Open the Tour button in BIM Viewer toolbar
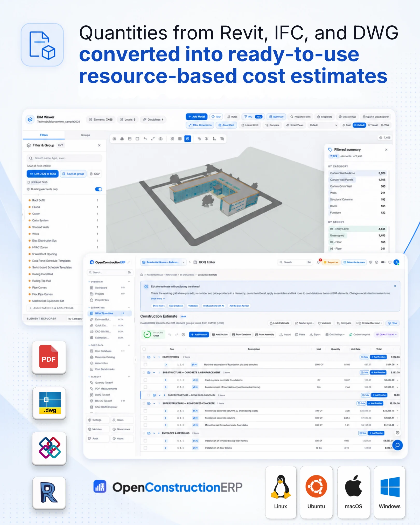This screenshot has height=525, width=420. click(x=216, y=117)
